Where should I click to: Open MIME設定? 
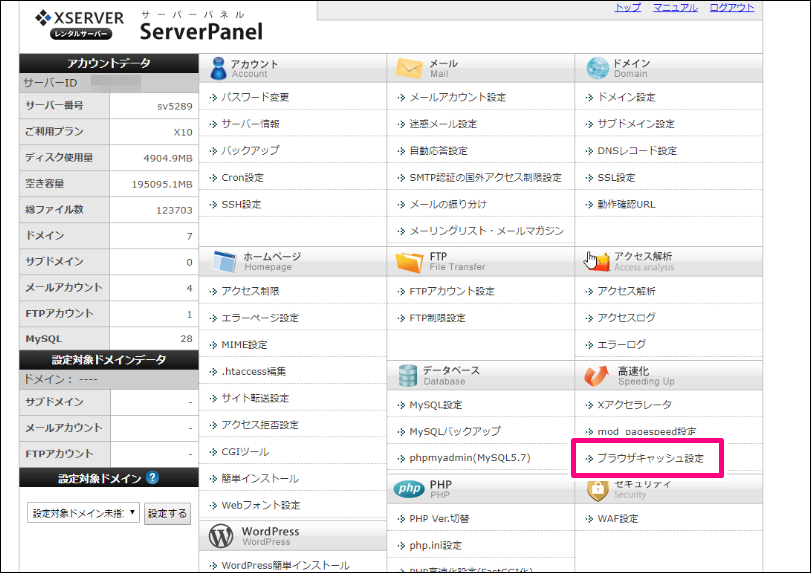click(x=245, y=344)
